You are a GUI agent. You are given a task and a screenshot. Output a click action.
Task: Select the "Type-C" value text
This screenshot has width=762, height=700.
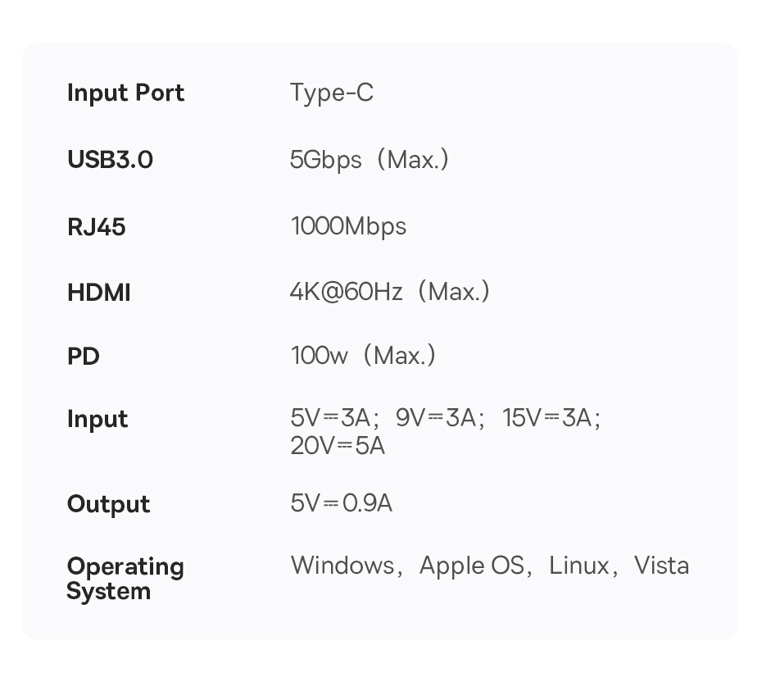[331, 93]
